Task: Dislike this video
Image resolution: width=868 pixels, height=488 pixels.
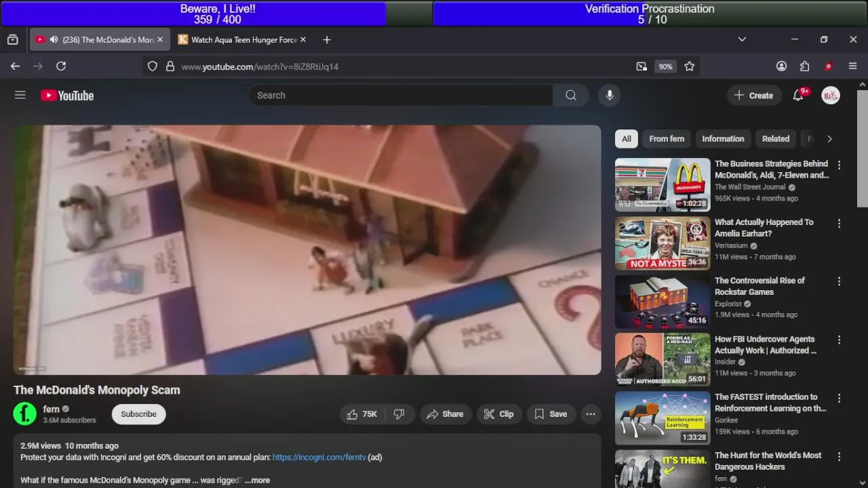Action: pos(399,414)
